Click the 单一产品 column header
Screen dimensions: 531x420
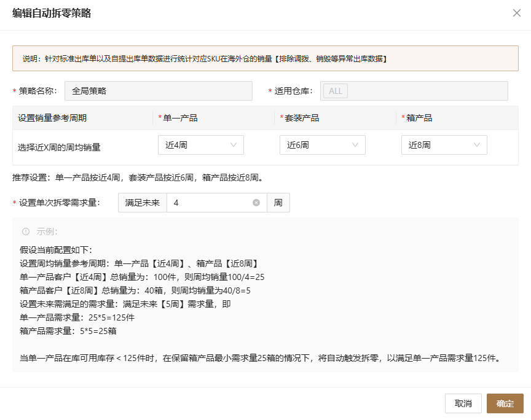click(180, 118)
